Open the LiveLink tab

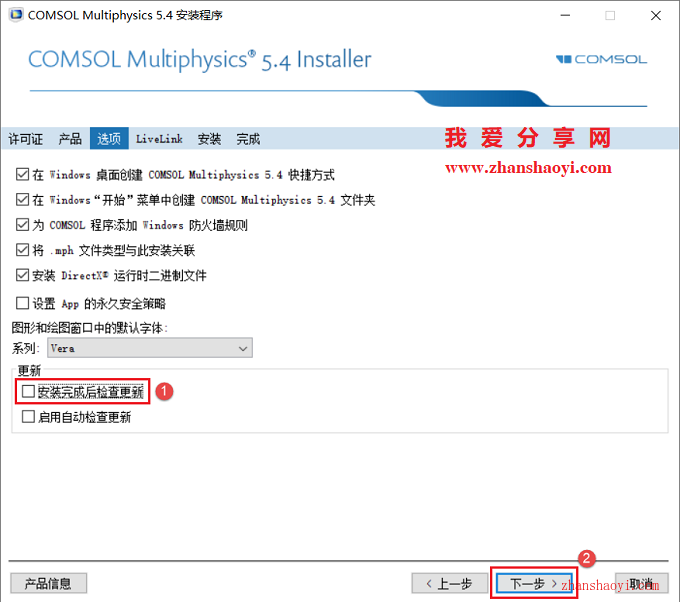[159, 139]
